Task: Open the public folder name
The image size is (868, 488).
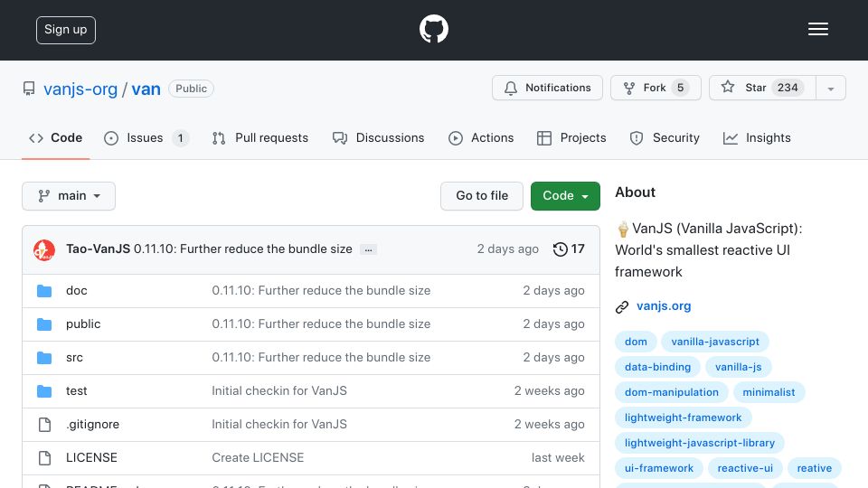Action: coord(83,324)
